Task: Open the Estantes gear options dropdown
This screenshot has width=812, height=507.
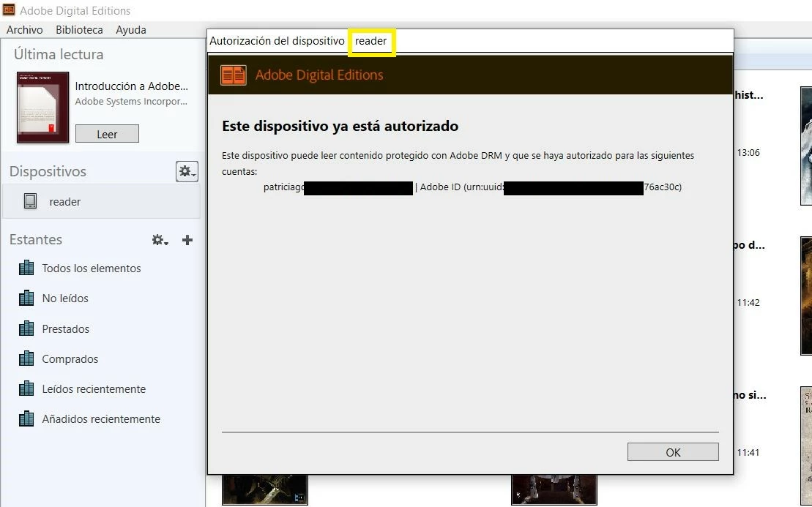Action: click(x=160, y=240)
